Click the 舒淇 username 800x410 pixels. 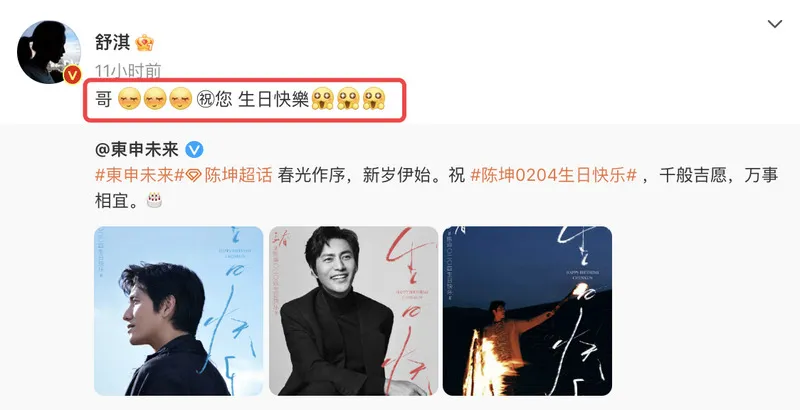tap(113, 42)
